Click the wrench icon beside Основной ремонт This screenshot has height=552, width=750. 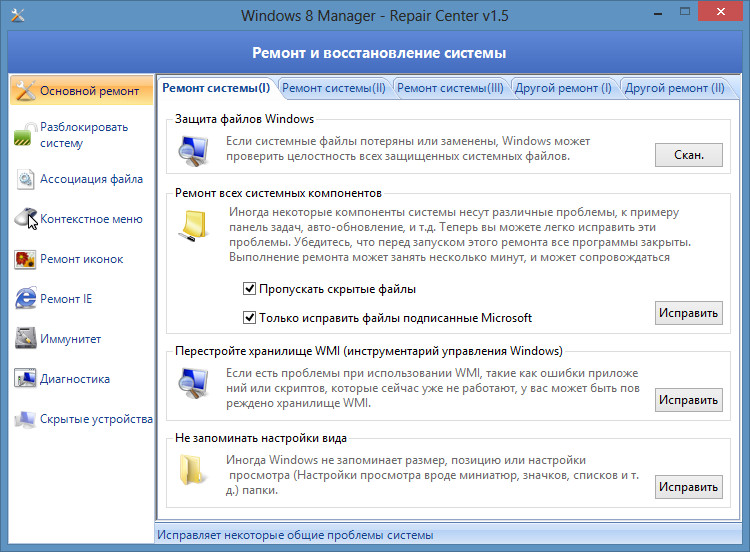coord(24,90)
